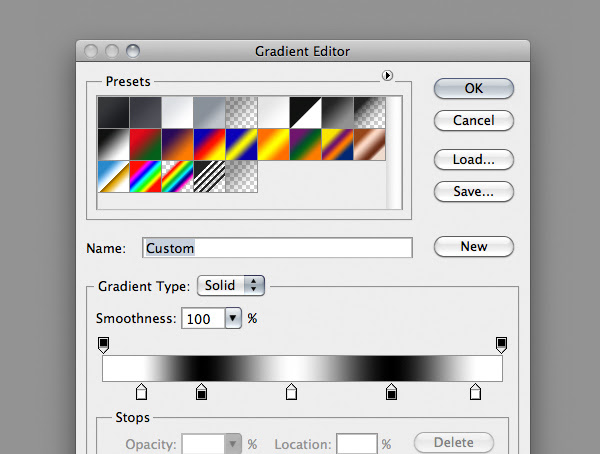Click the Presets list scrollbar
The width and height of the screenshot is (600, 454).
pyautogui.click(x=394, y=152)
